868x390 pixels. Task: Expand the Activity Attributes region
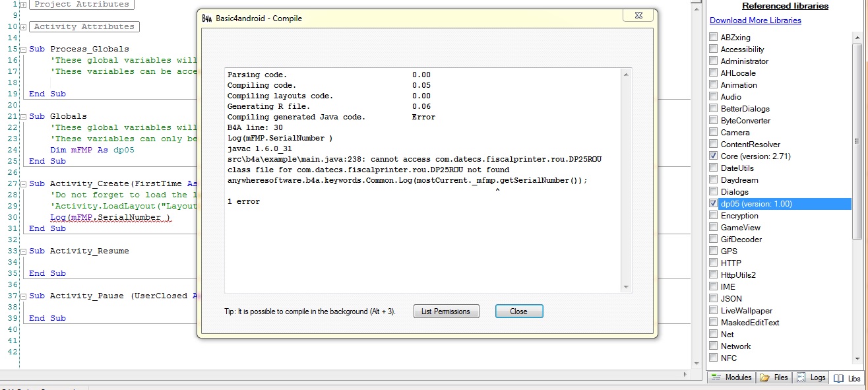pos(24,27)
